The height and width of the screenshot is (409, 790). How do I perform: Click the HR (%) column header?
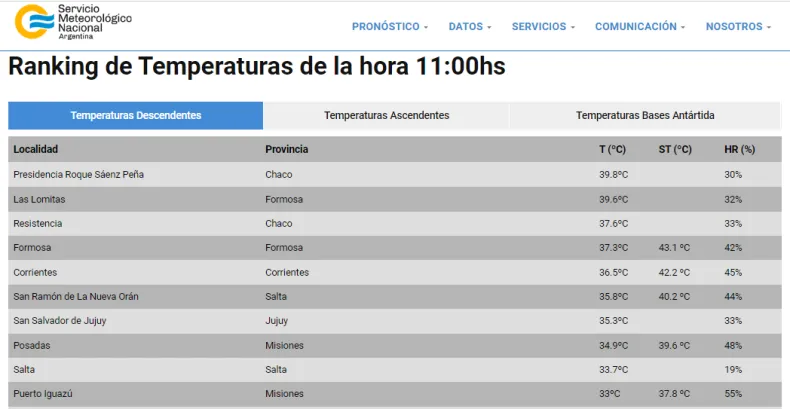739,150
